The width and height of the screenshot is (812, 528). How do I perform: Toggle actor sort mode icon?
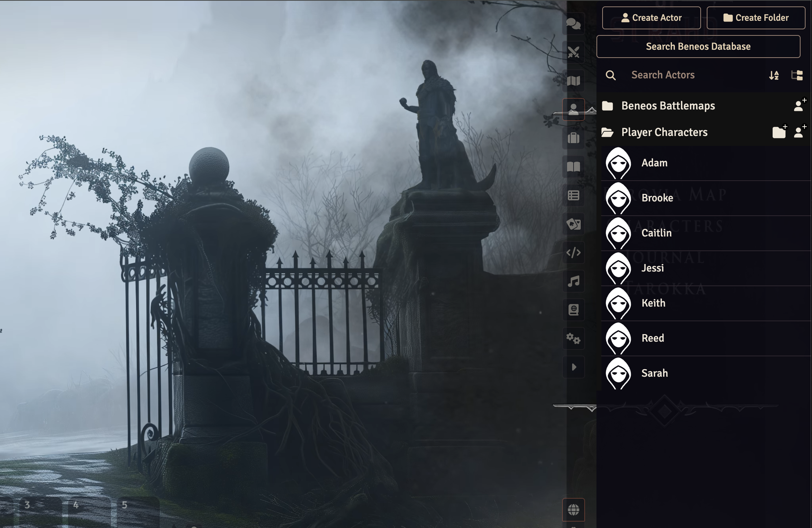click(774, 75)
